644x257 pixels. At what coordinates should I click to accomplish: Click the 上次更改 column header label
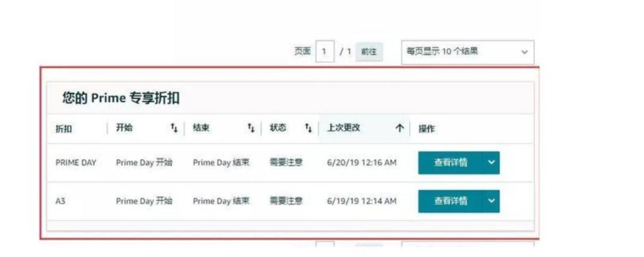coord(343,128)
